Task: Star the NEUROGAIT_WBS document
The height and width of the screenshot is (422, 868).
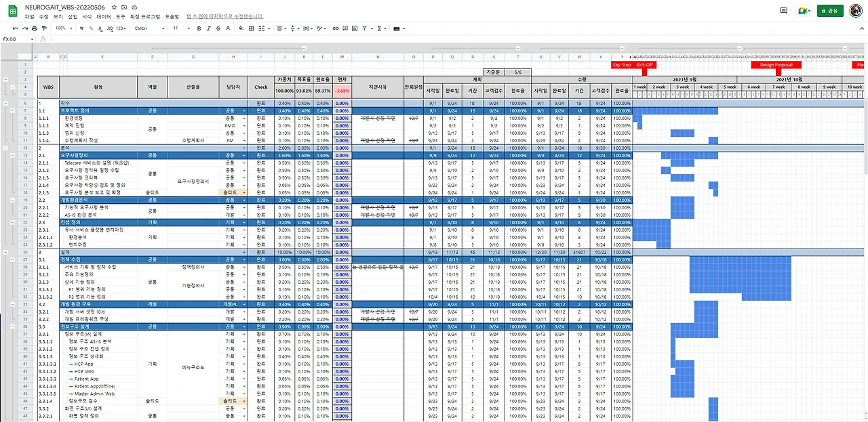Action: point(114,7)
